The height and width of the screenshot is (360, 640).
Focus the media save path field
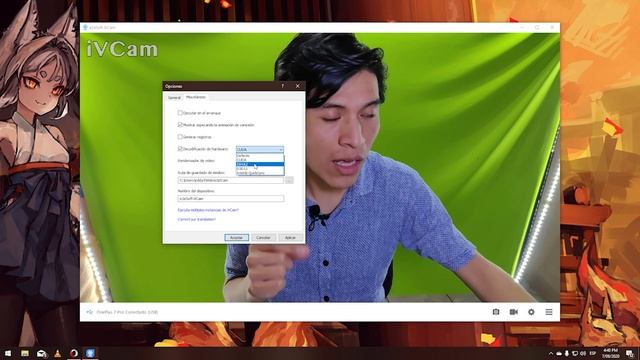point(231,180)
